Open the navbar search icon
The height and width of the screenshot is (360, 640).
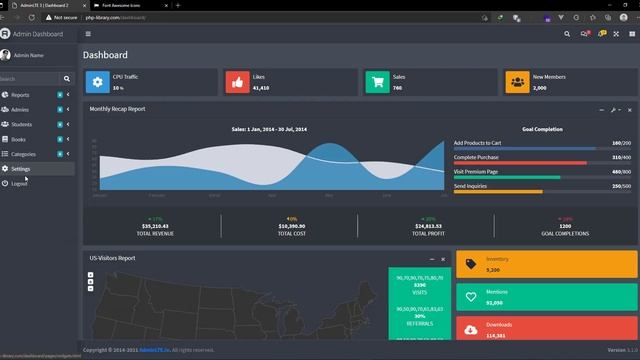567,34
